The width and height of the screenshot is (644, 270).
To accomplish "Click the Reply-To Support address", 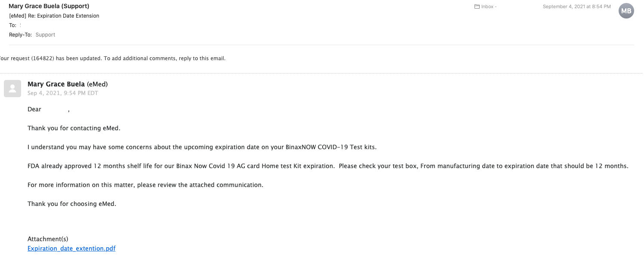I will pyautogui.click(x=45, y=35).
